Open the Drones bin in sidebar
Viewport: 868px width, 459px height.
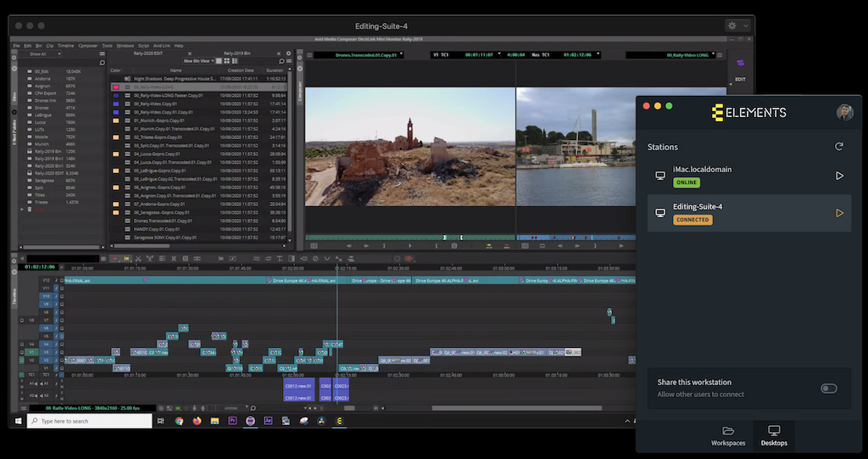(42, 108)
